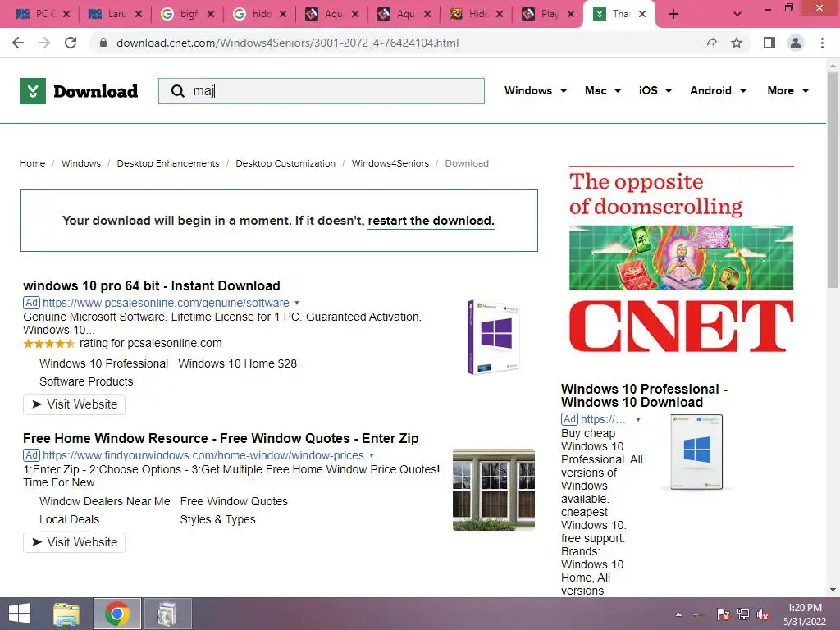The image size is (840, 630).
Task: Open the Home breadcrumb link
Action: [x=32, y=163]
